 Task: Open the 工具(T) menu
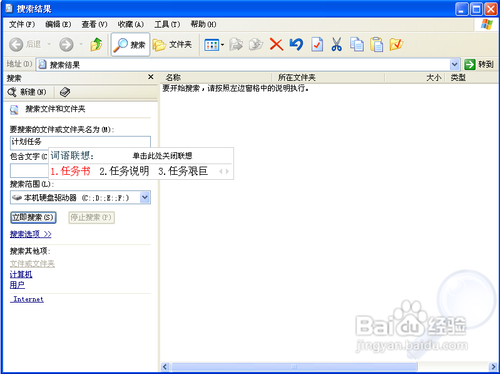coord(167,24)
